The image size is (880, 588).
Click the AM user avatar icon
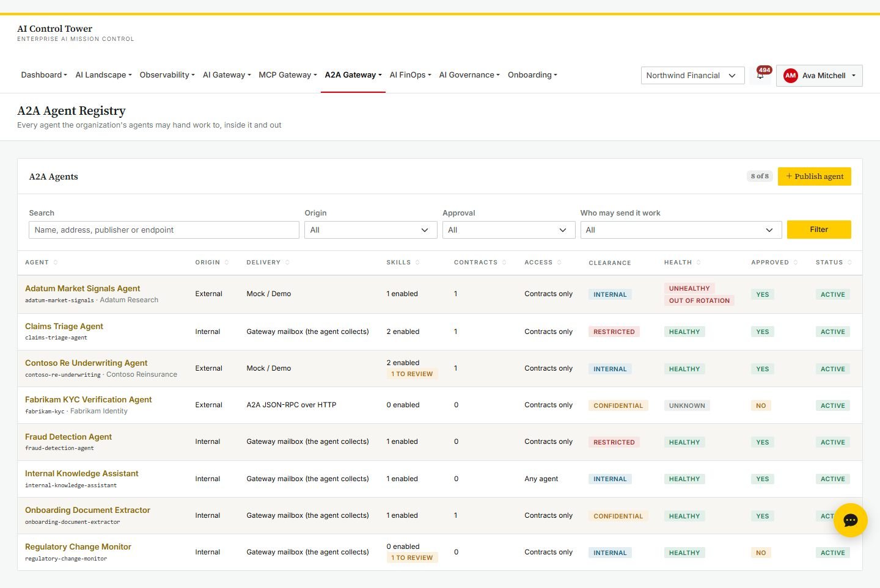coord(790,76)
